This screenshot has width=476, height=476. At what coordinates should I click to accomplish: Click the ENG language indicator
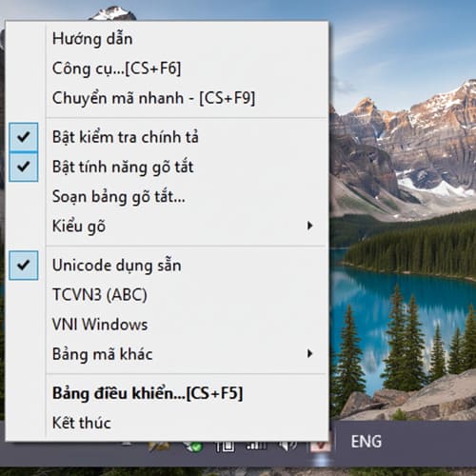coord(367,442)
